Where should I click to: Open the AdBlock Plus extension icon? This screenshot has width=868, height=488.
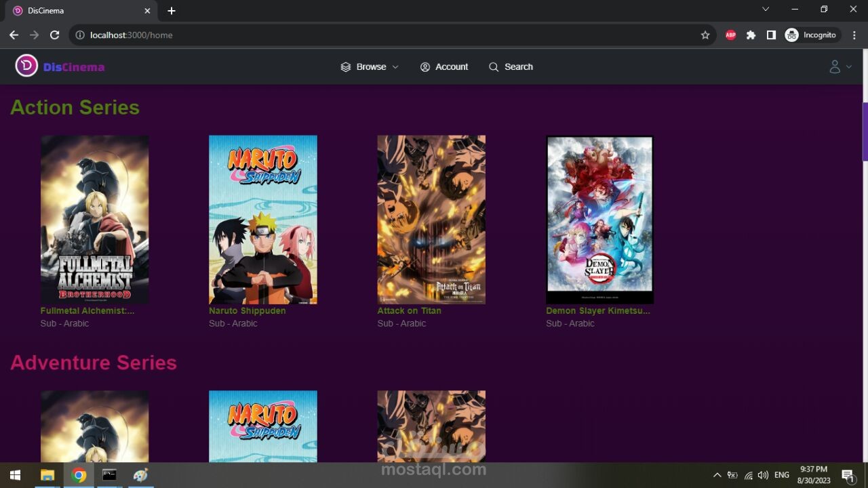pos(730,35)
